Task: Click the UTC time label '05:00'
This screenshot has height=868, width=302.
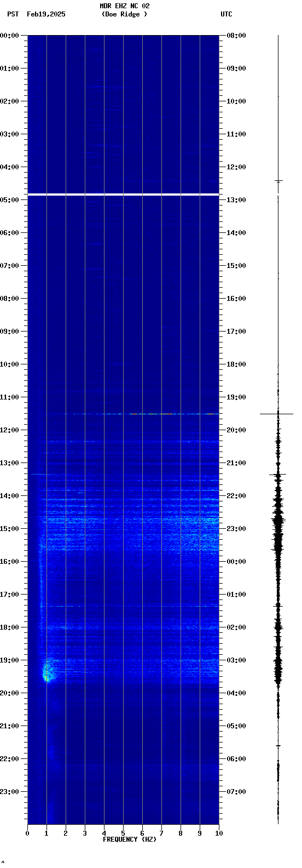Action: (x=236, y=726)
